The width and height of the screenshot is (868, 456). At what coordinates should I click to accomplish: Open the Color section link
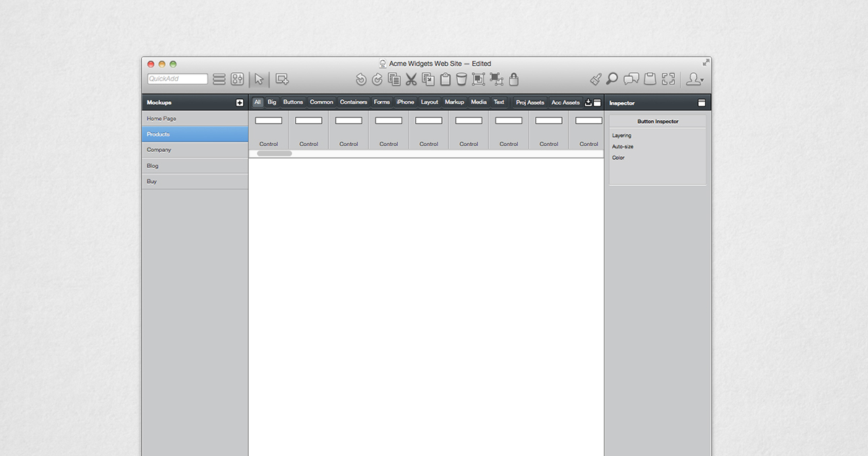coord(618,157)
